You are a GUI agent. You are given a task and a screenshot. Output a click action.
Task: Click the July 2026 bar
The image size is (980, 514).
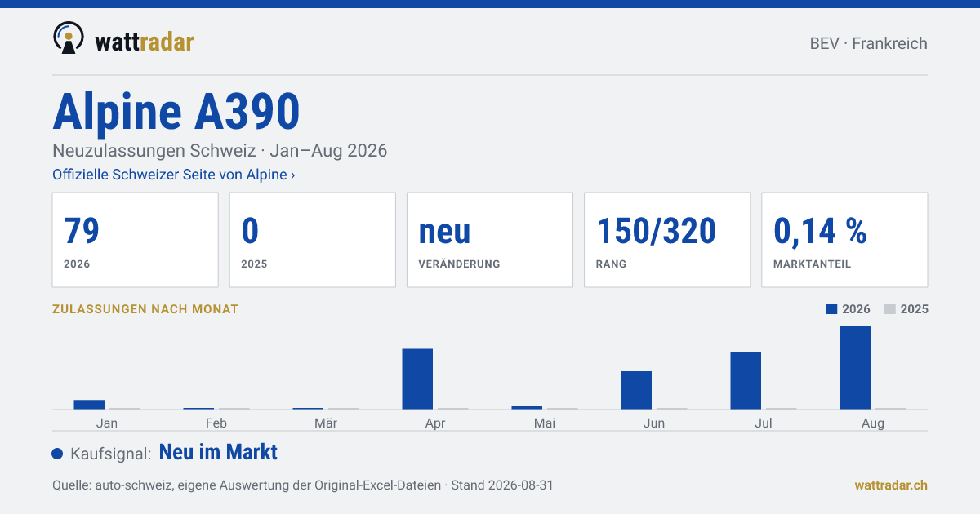[x=746, y=381]
